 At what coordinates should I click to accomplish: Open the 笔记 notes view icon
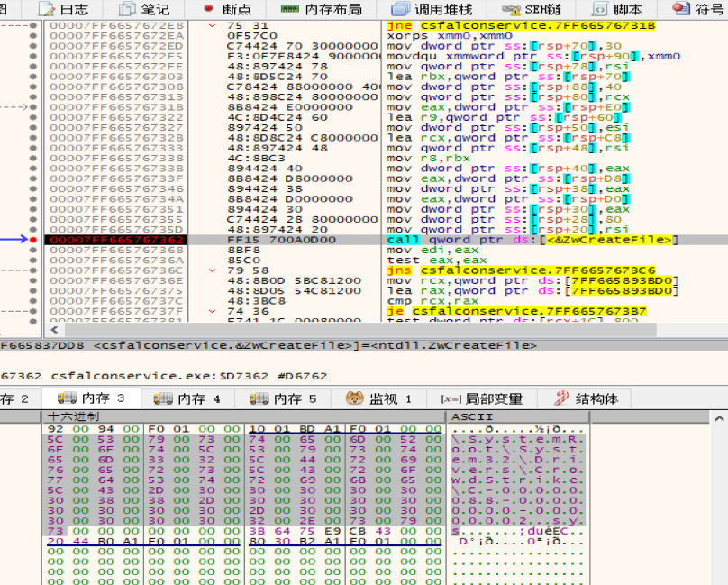(127, 9)
